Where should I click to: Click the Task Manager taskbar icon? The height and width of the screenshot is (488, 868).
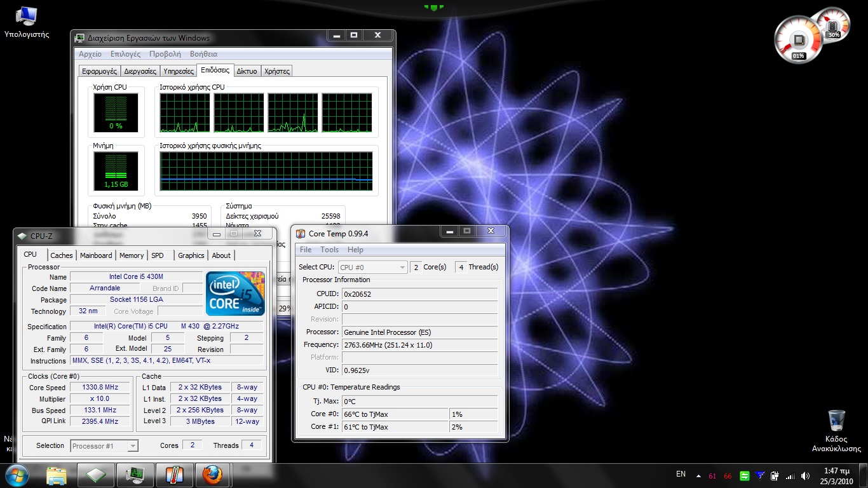[135, 475]
